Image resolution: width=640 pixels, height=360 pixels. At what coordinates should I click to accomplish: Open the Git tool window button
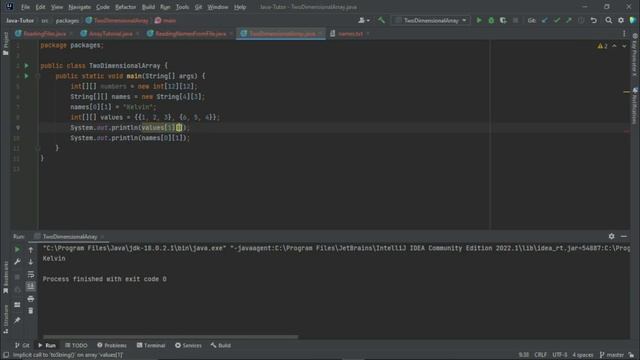(x=22, y=345)
